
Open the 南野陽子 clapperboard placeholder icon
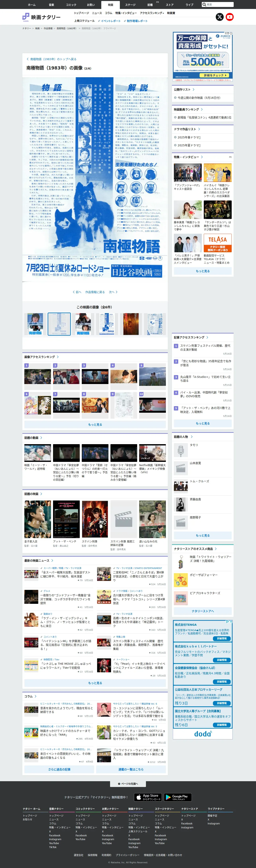(180, 522)
